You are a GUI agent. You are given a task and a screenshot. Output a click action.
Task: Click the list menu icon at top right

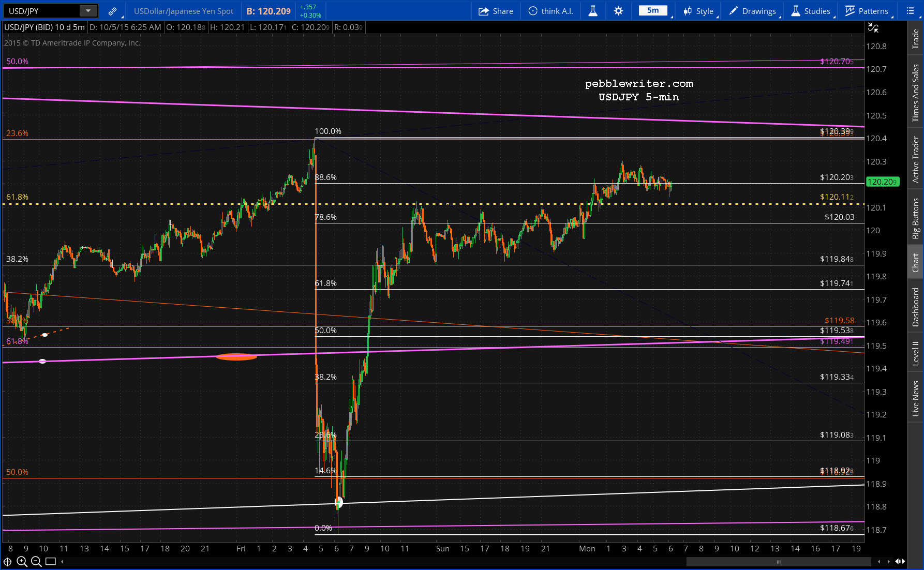[x=911, y=11]
